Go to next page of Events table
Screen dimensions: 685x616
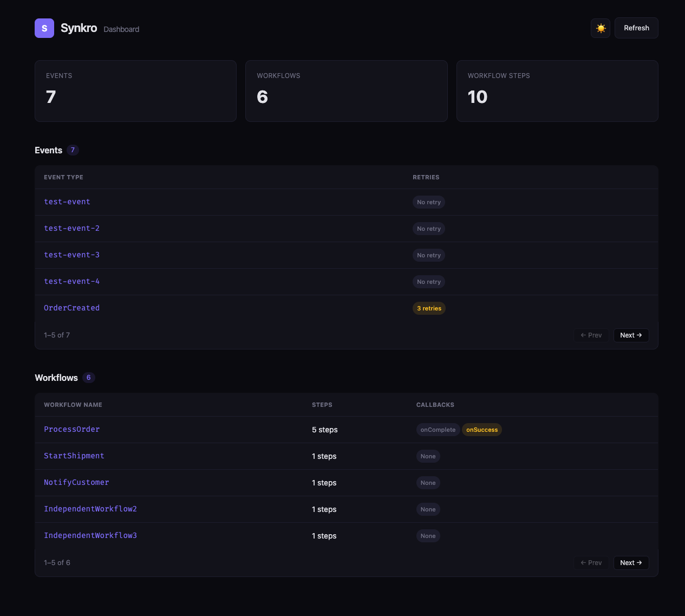click(x=631, y=335)
